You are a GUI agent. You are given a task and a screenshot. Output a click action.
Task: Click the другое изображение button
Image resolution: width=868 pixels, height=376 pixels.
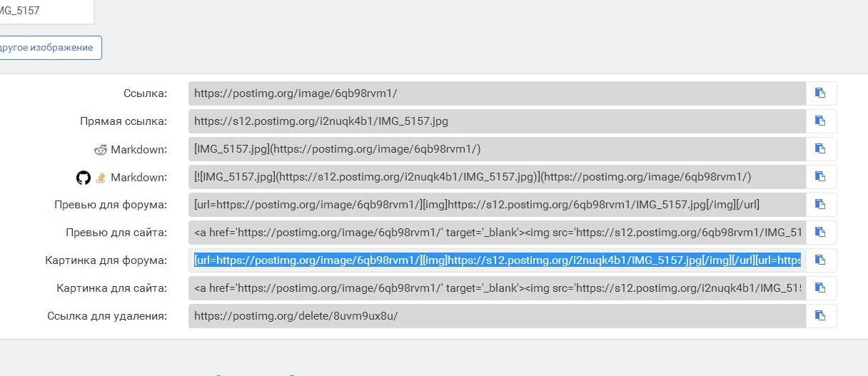[51, 48]
